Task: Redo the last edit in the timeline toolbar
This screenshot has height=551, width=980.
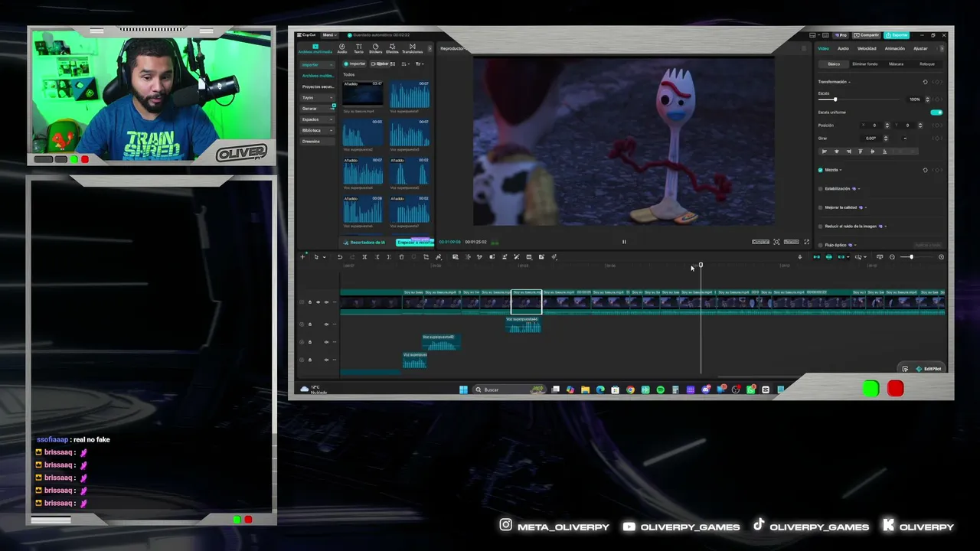Action: point(352,257)
